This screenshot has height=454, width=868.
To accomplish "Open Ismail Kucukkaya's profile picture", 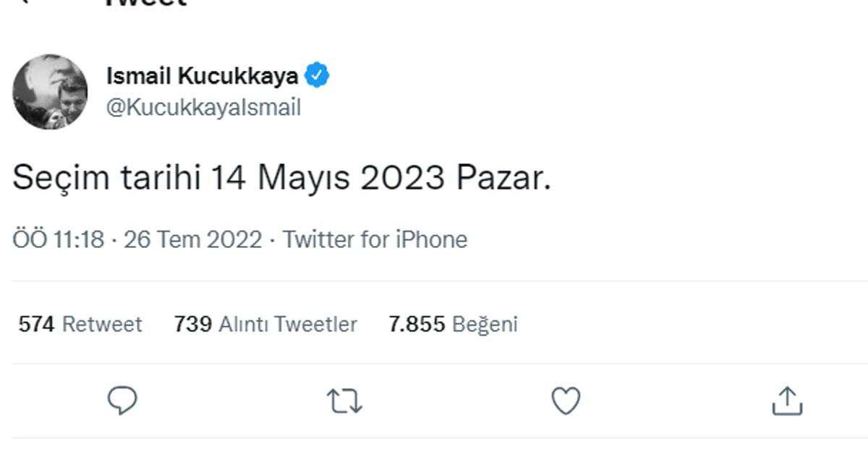I will [50, 91].
